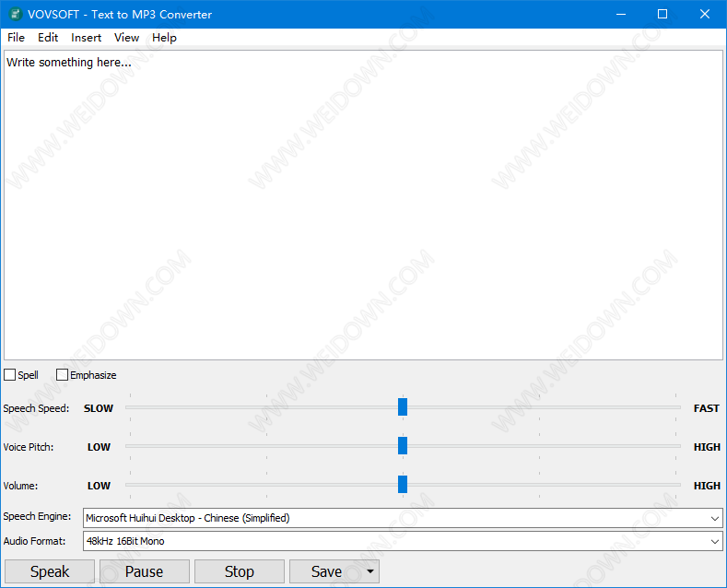Click inside the text area to write

coord(363,205)
